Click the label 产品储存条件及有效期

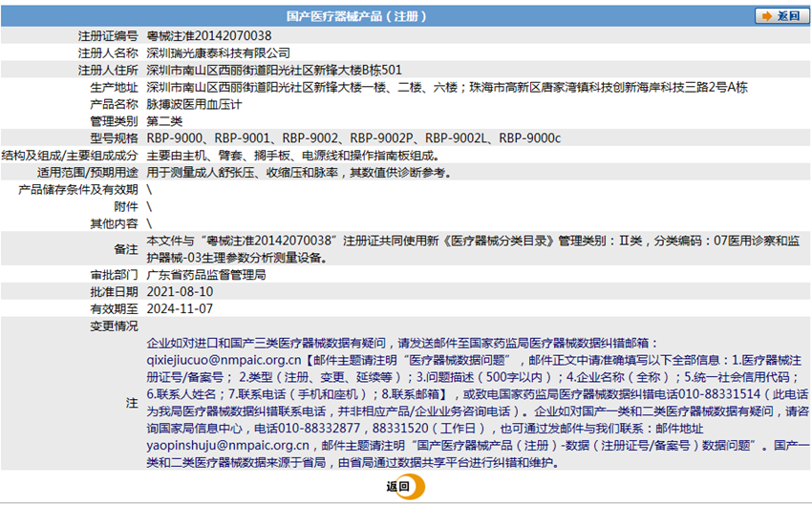coord(77,189)
